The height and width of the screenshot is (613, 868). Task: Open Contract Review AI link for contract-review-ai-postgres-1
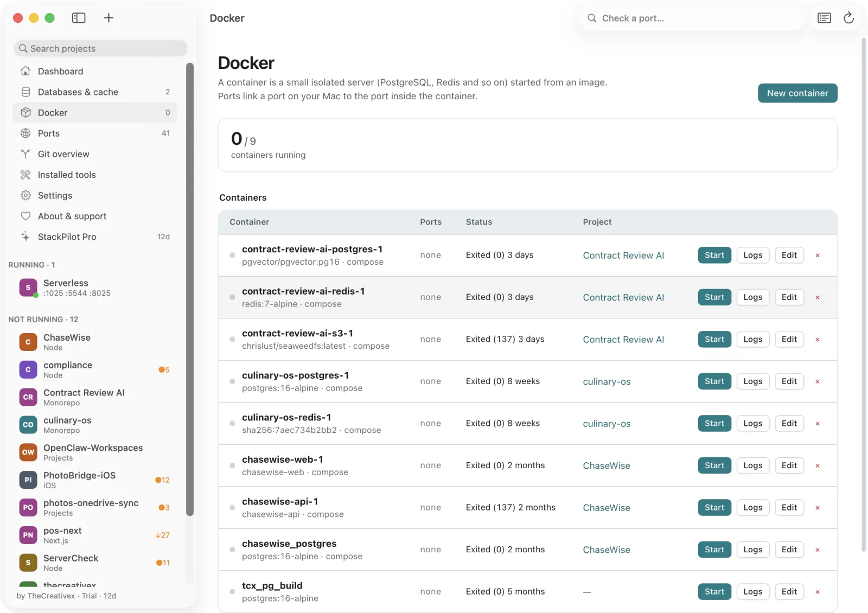click(x=623, y=256)
